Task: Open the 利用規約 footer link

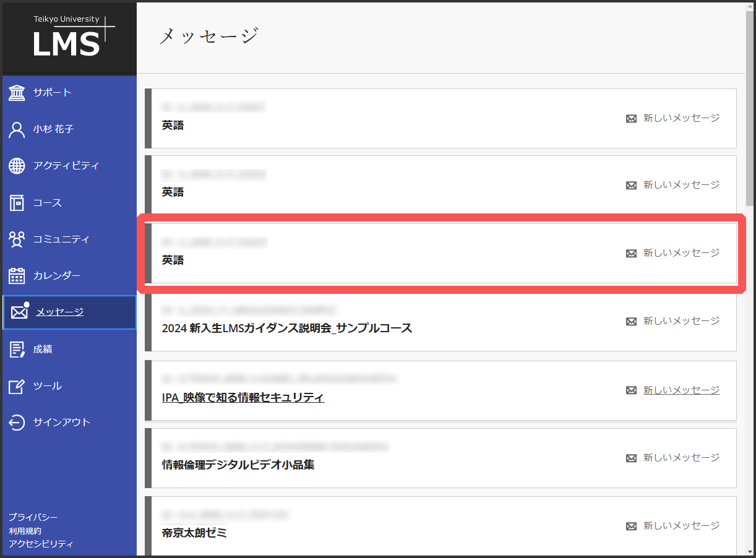Action: (x=25, y=531)
